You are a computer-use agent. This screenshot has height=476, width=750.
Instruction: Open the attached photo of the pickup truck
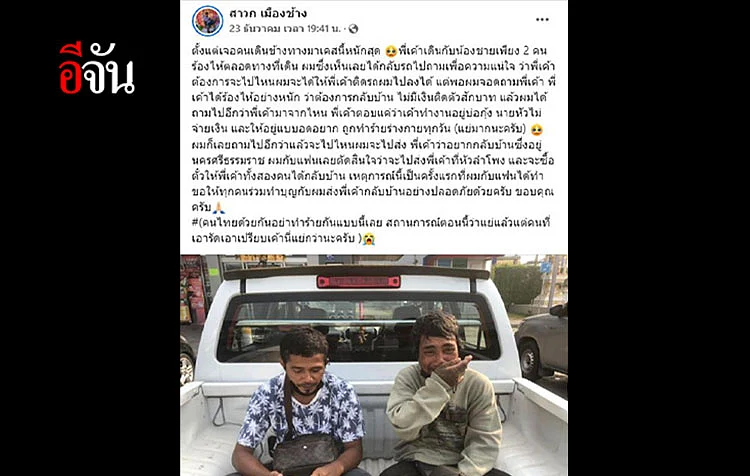(x=374, y=365)
